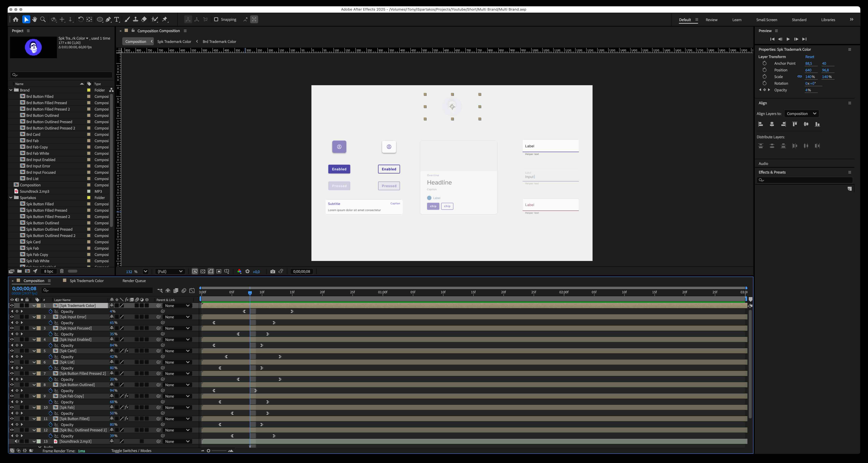Open parent dropdown for Soundtrack 2.mp3 layer
This screenshot has height=463, width=868.
(x=178, y=442)
